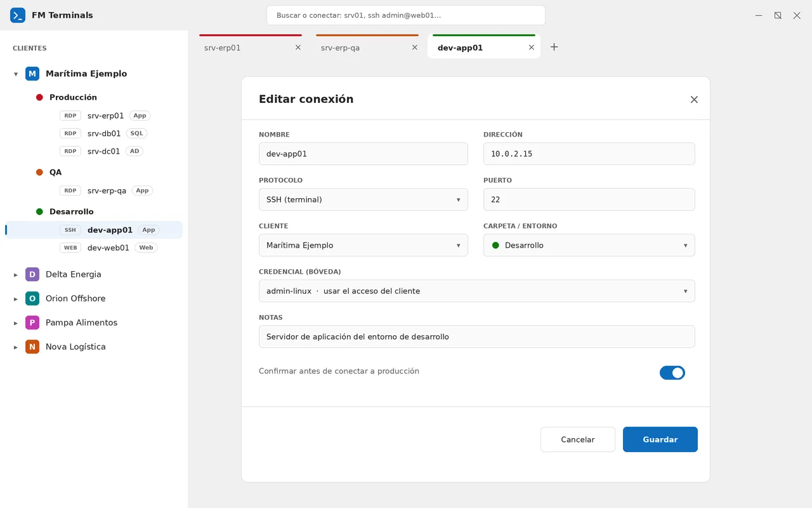This screenshot has height=508, width=812.
Task: Select dev-web01 in the sidebar
Action: pos(94,248)
